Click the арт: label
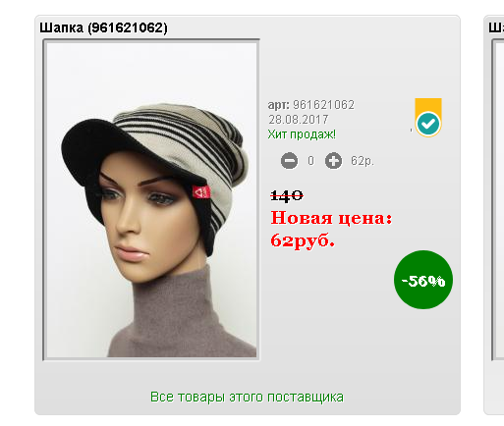The image size is (504, 426). click(x=279, y=105)
